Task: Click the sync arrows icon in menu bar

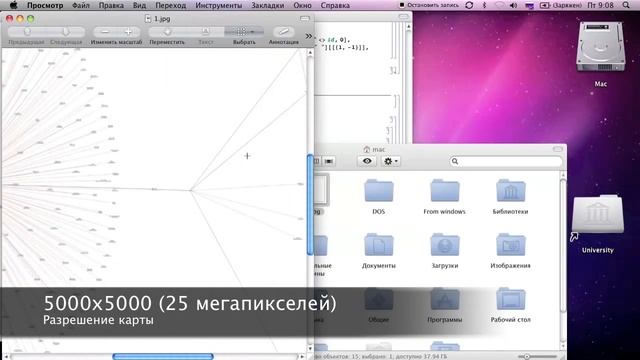Action: tap(469, 5)
